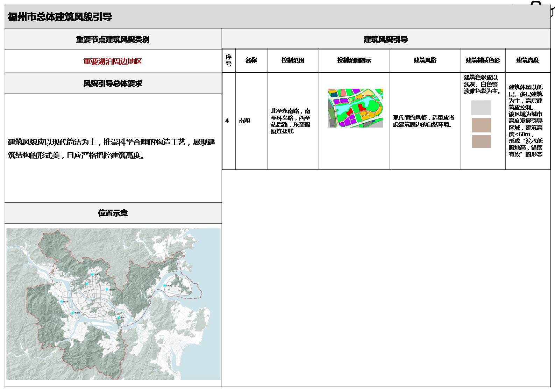The height and width of the screenshot is (392, 555).
Task: Pick the light gray building color swatch
Action: tap(481, 108)
